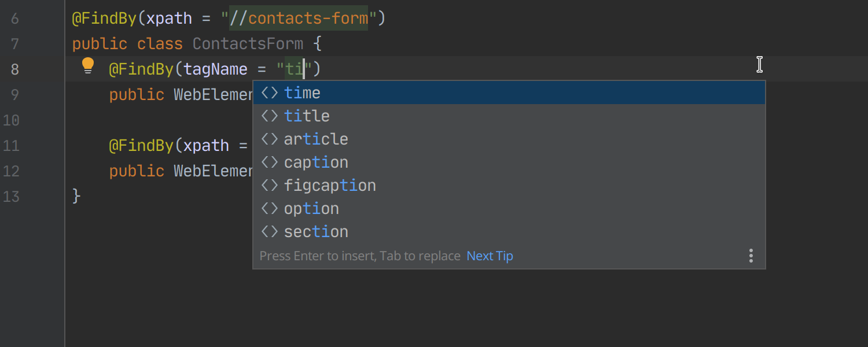Click the tag icon beside article
Viewport: 868px width, 347px height.
[270, 139]
